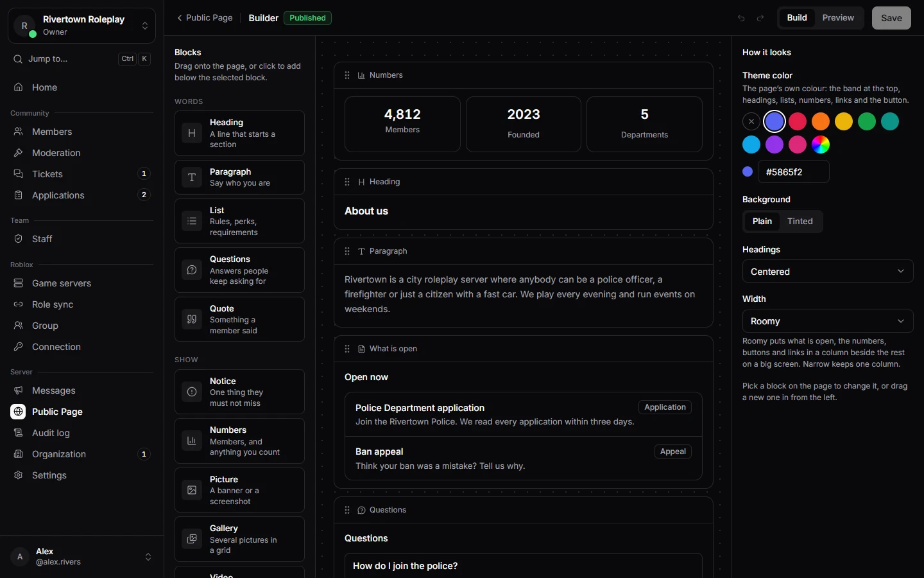Image resolution: width=924 pixels, height=578 pixels.
Task: Go to Members page
Action: point(81,132)
